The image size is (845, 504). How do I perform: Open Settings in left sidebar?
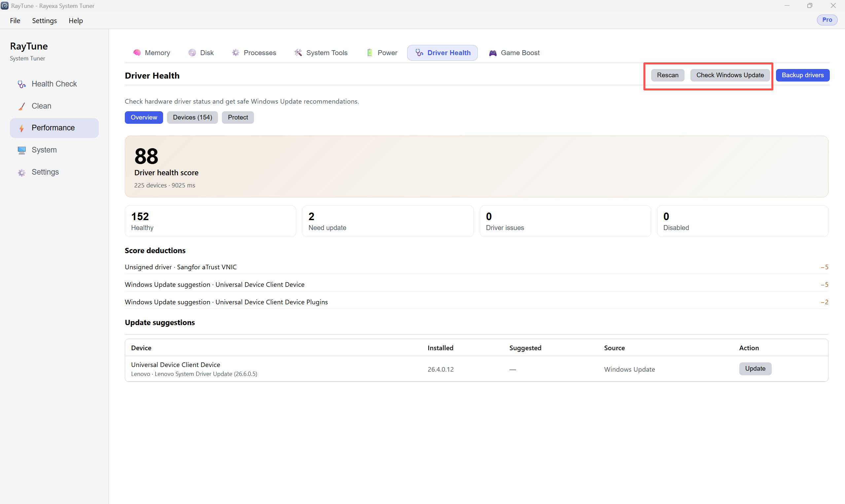(54, 172)
